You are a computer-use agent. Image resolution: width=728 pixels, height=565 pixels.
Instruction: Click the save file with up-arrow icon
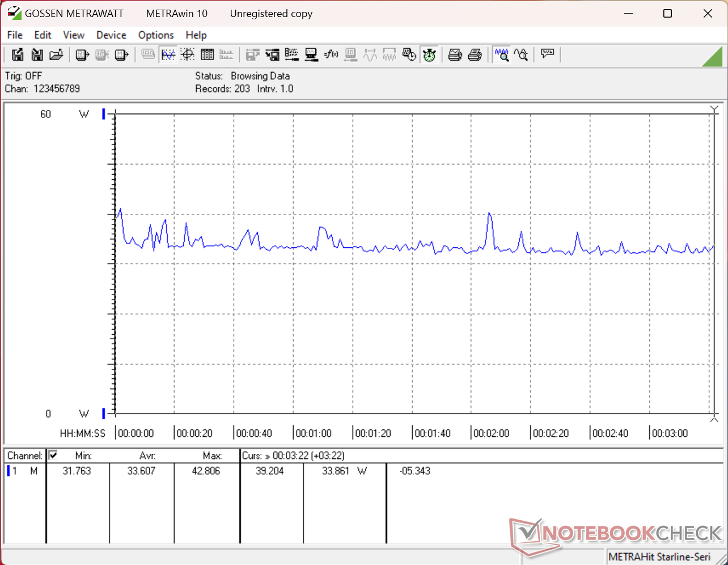point(18,55)
